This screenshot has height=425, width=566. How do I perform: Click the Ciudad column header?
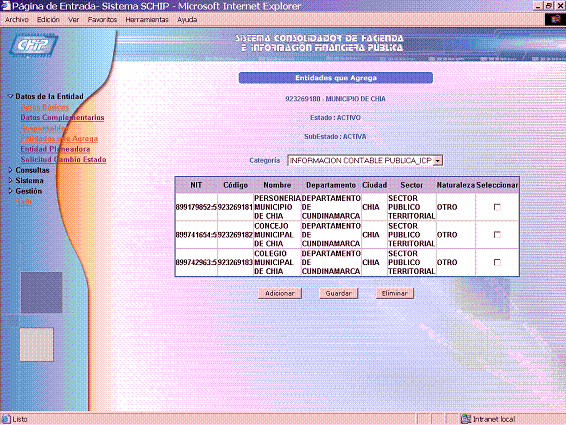tap(374, 185)
